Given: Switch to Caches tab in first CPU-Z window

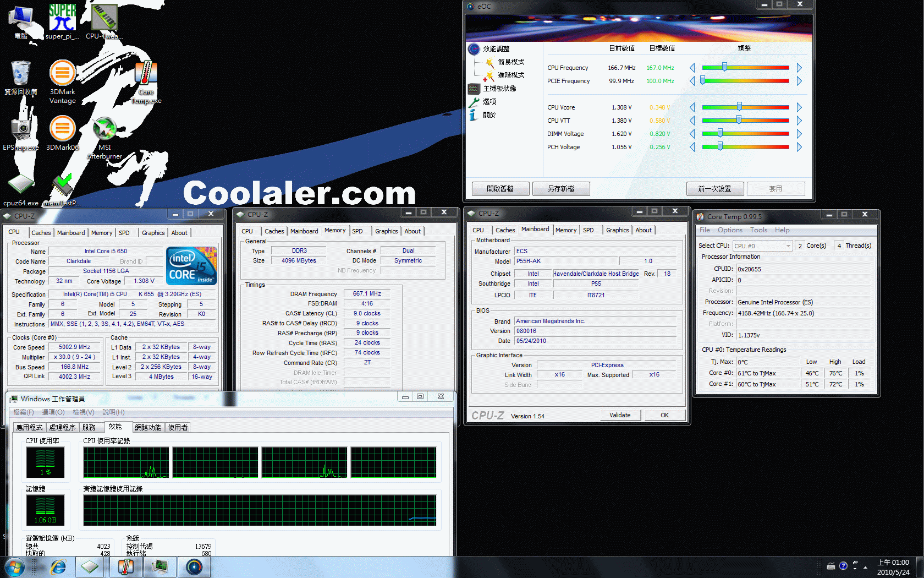Looking at the screenshot, I should pos(41,233).
